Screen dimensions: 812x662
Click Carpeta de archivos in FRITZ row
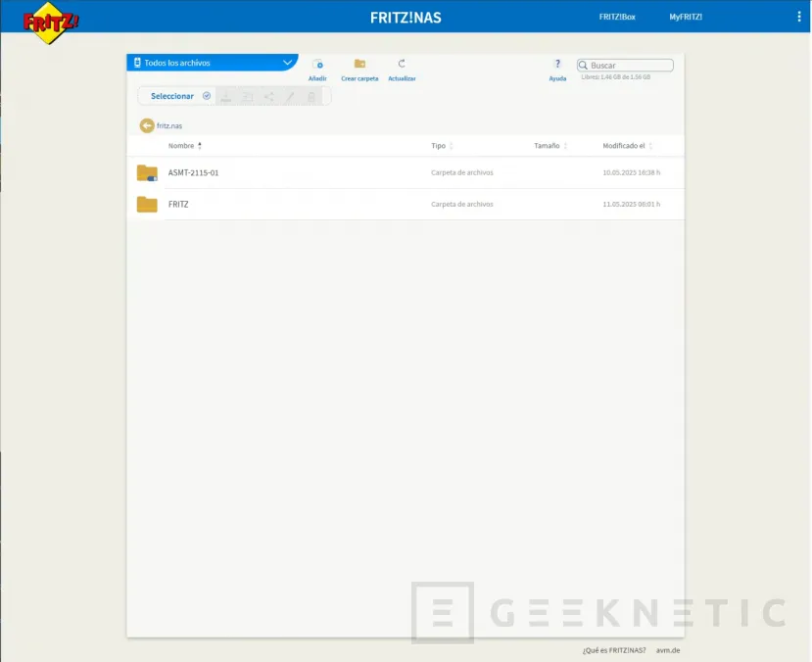pos(462,204)
